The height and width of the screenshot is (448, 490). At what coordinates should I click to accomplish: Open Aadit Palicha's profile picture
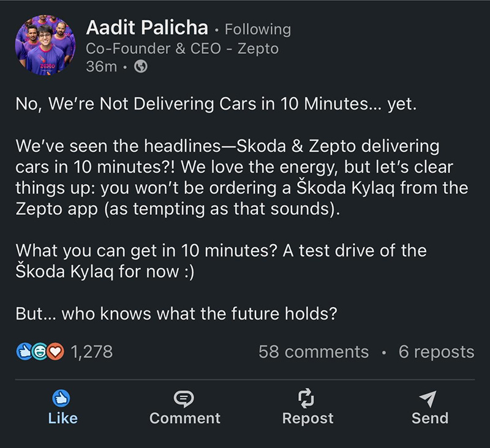[x=45, y=45]
